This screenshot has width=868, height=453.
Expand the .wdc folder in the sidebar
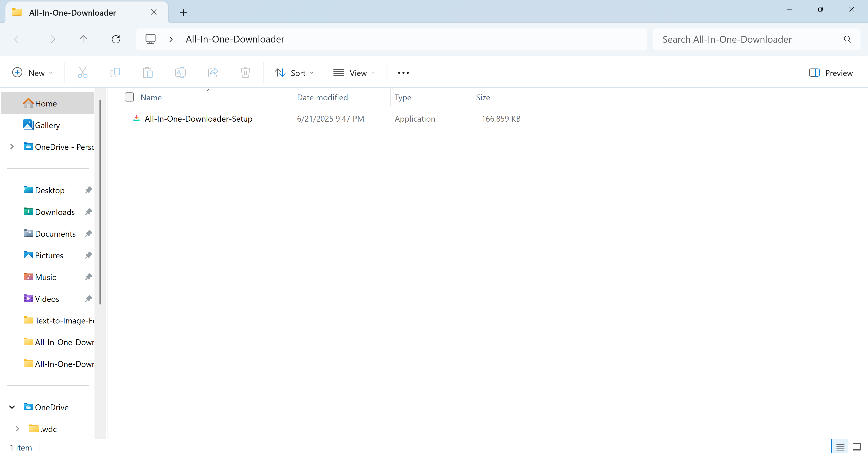coord(18,428)
